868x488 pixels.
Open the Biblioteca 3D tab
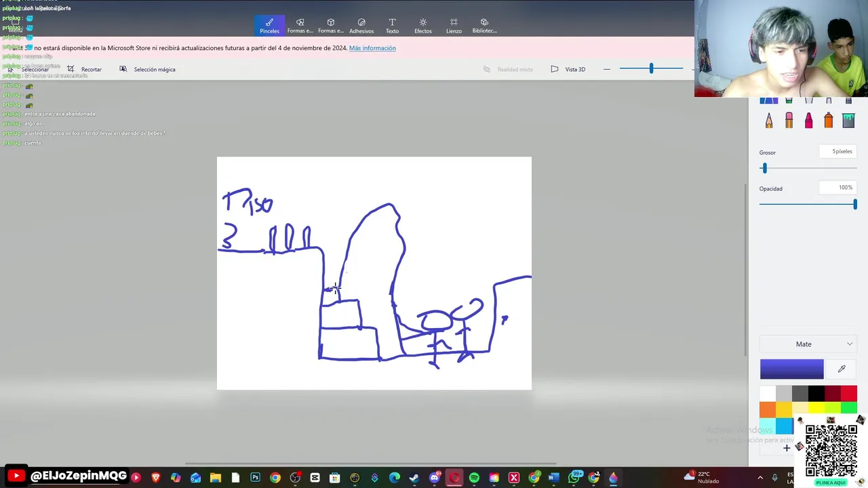485,26
